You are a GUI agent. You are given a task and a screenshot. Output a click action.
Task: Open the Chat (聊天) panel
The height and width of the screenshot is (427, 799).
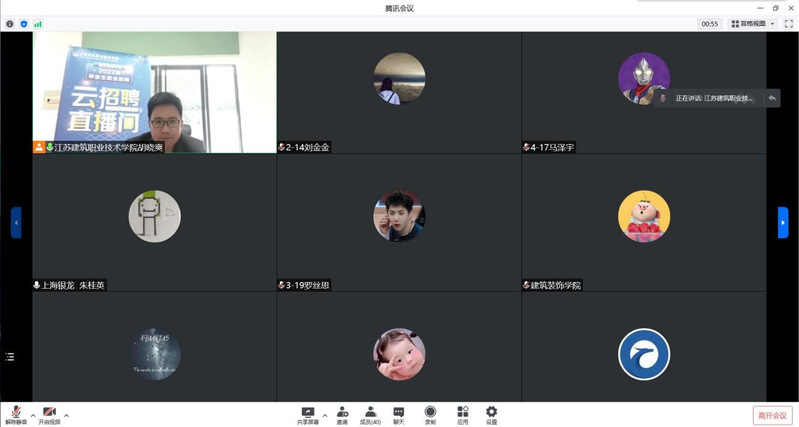pos(398,414)
